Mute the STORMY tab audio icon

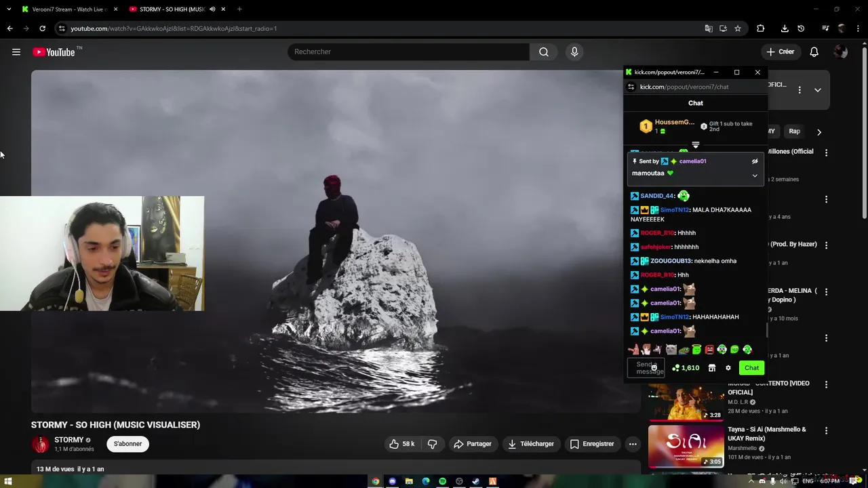coord(212,9)
